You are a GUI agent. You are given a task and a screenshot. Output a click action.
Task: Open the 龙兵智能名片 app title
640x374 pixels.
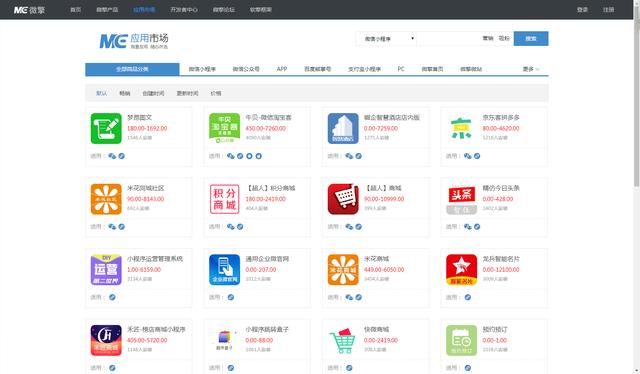501,259
